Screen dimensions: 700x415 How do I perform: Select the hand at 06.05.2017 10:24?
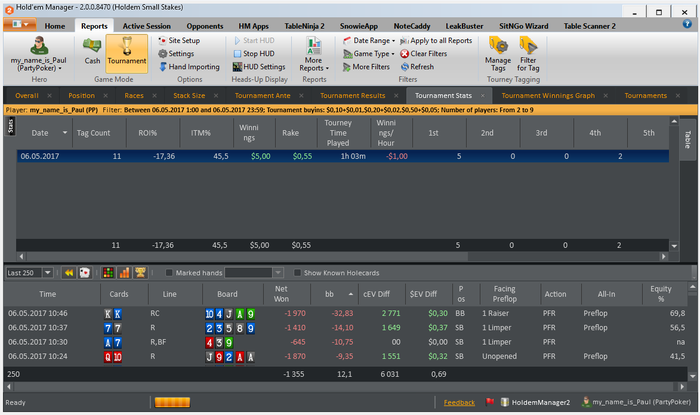346,357
